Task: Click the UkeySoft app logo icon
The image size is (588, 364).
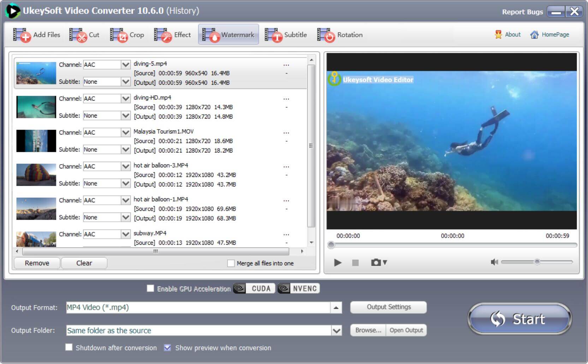Action: (x=12, y=11)
